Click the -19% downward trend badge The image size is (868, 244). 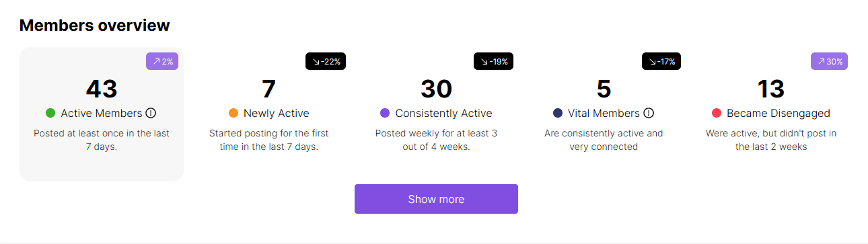pos(493,61)
